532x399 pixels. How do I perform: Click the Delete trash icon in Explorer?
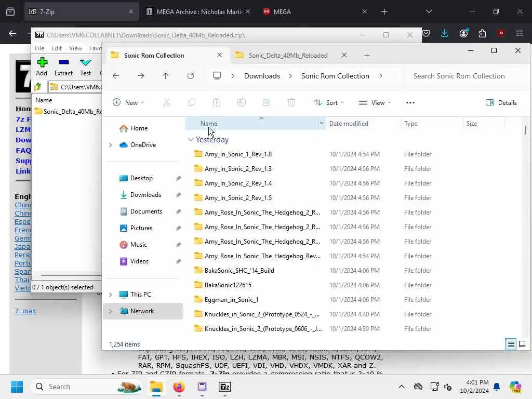coord(291,102)
